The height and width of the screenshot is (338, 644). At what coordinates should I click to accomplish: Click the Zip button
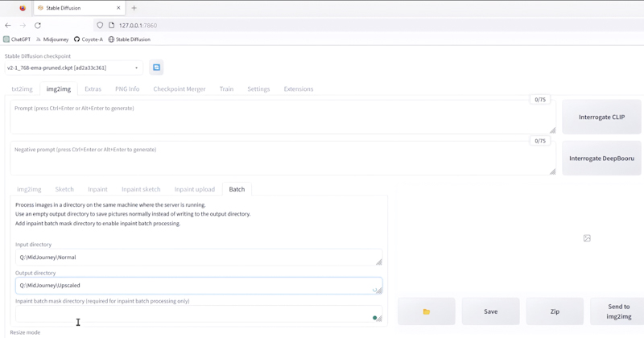(555, 311)
